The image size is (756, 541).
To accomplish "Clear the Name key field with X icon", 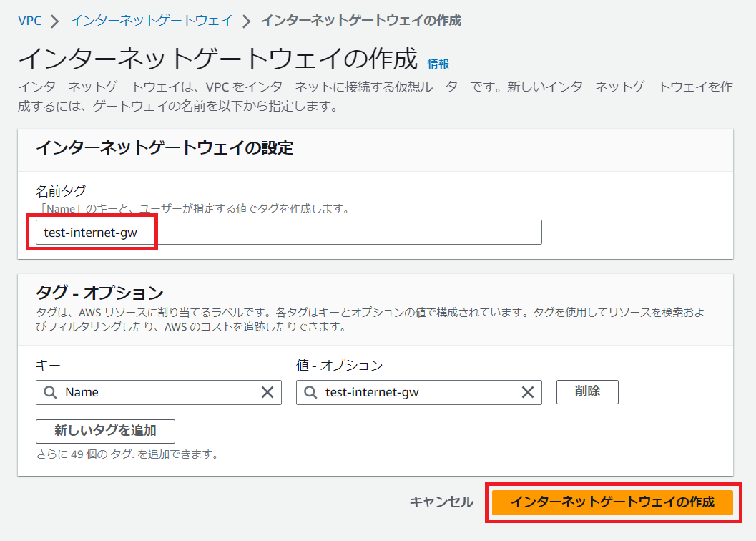I will [x=267, y=392].
